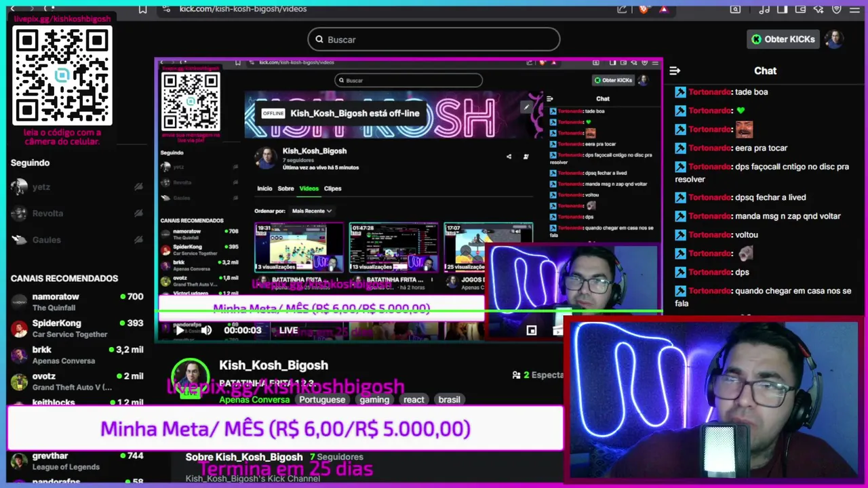The height and width of the screenshot is (488, 868).
Task: Select the Portuguese tag
Action: click(x=322, y=399)
